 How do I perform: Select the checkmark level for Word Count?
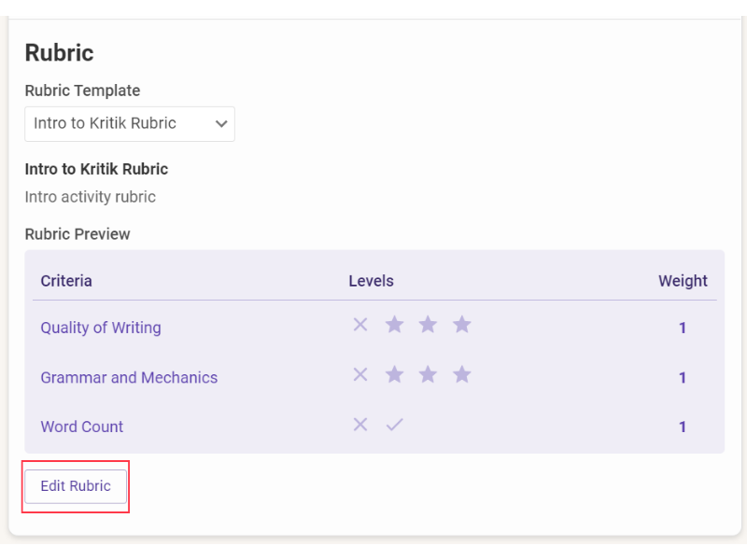coord(394,425)
